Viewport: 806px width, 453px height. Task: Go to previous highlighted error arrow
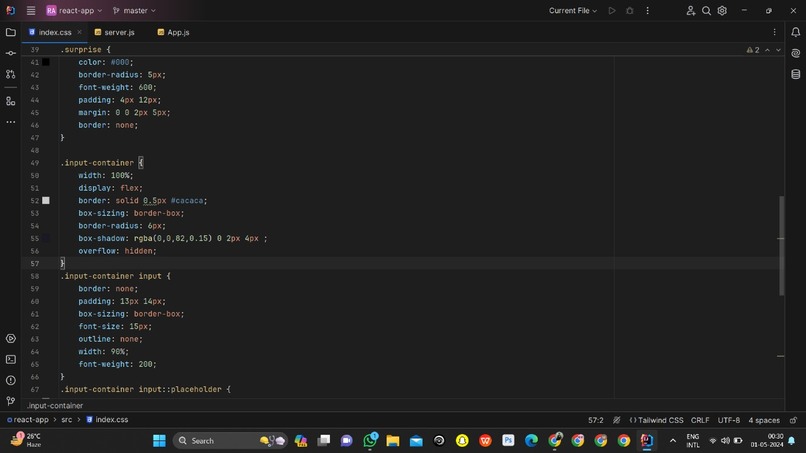(x=767, y=50)
